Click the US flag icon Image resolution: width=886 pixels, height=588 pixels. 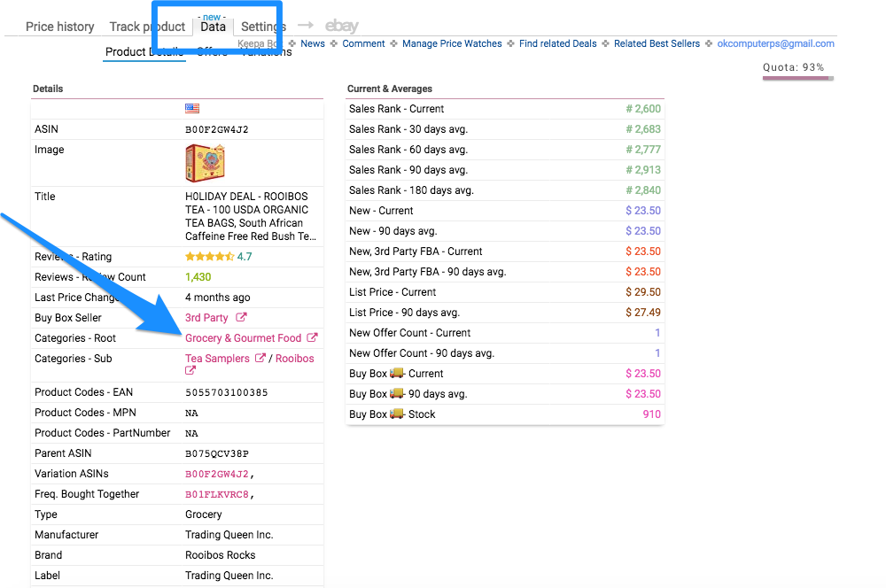coord(192,108)
